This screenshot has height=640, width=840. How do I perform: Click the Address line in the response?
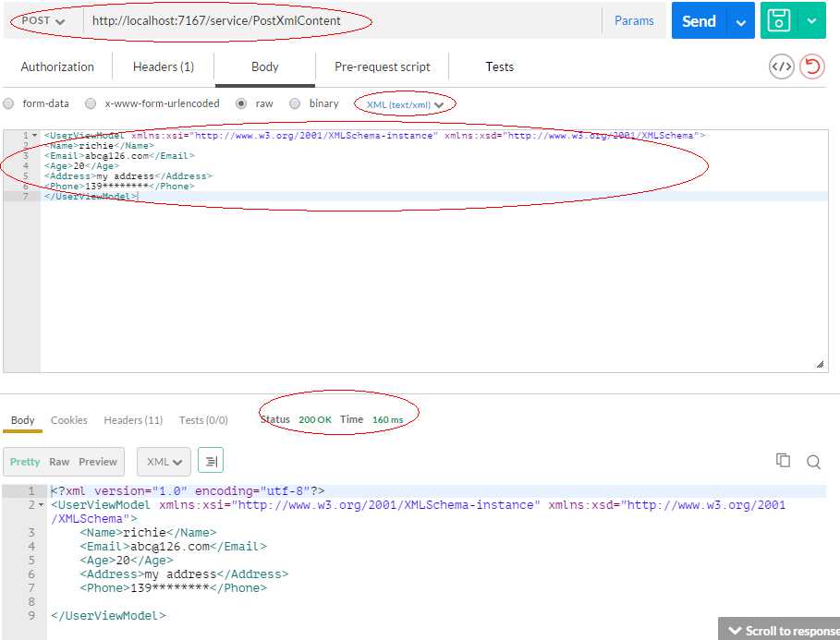(x=184, y=574)
